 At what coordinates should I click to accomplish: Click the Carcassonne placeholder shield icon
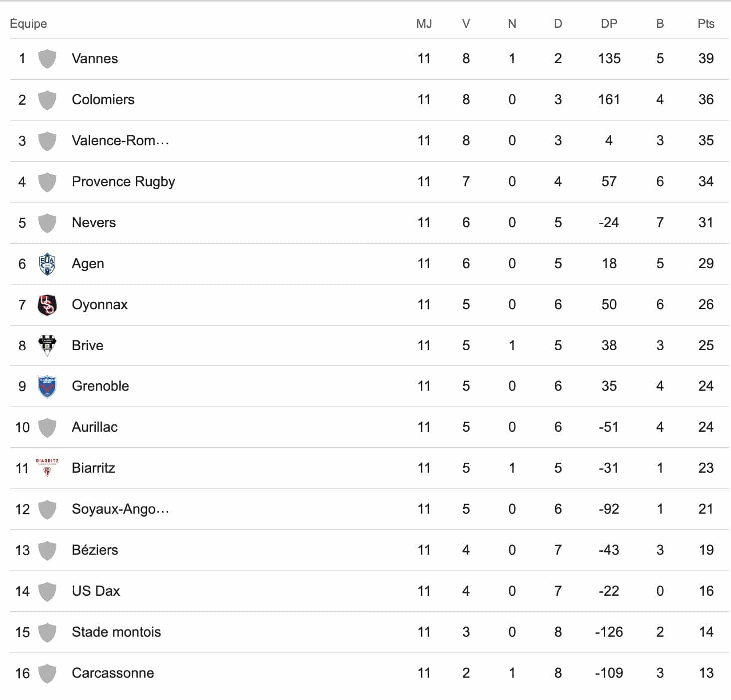pos(47,673)
